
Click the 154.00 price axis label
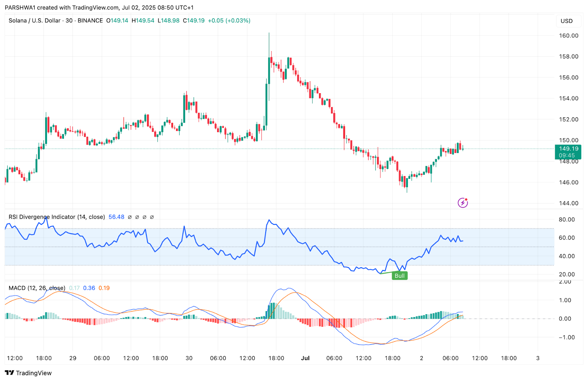[x=569, y=98]
